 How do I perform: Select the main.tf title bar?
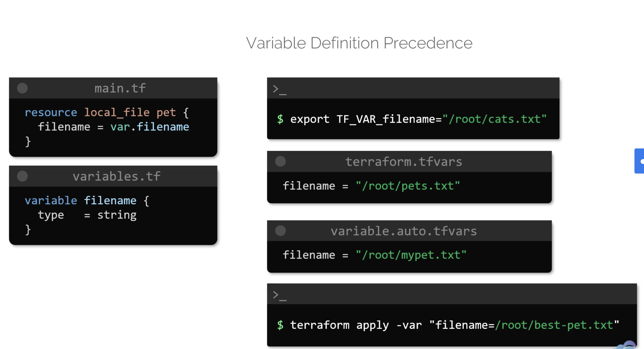(120, 88)
